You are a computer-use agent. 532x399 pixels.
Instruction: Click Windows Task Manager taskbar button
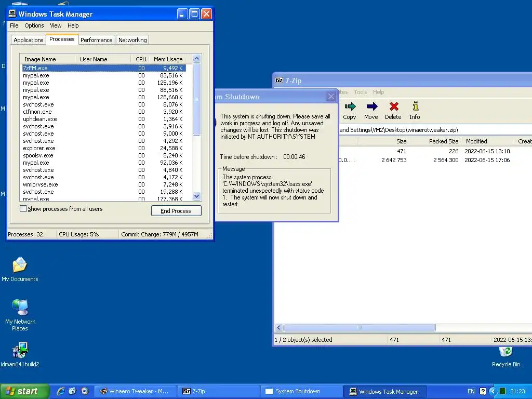385,391
